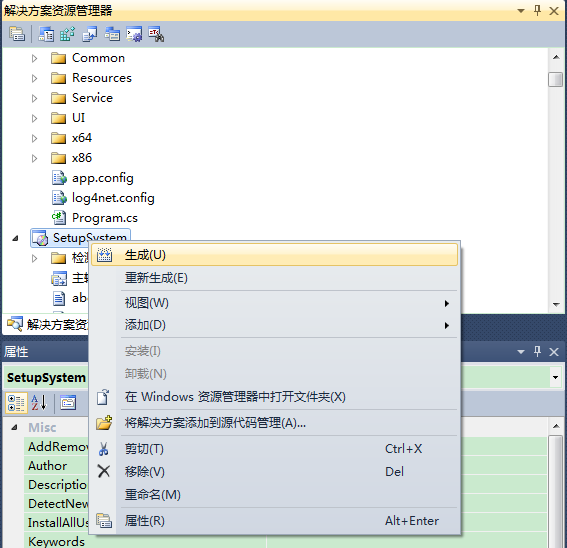This screenshot has width=567, height=548.
Task: Collapse the SetupSystem project node
Action: 16,238
